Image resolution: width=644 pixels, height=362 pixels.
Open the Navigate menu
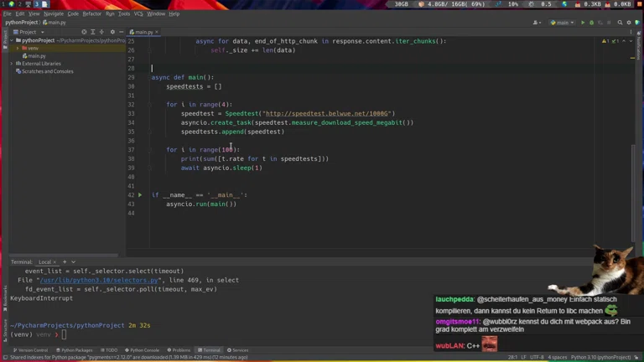coord(54,13)
